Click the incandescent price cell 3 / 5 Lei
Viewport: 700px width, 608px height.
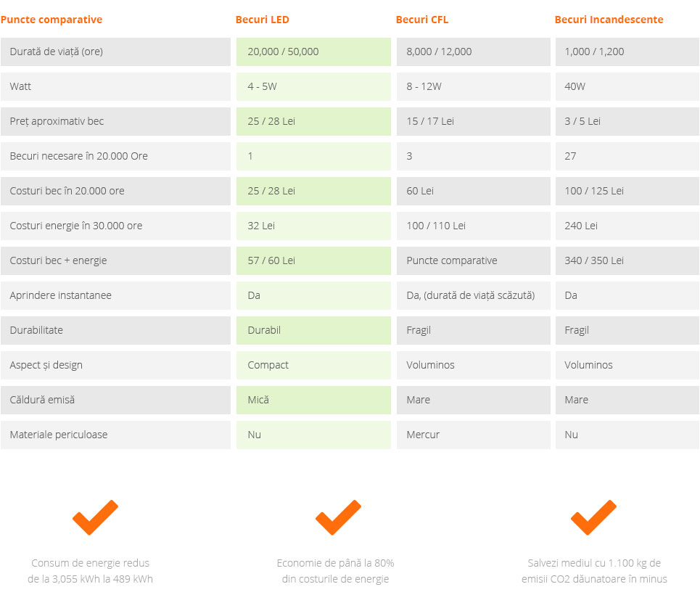(x=627, y=121)
